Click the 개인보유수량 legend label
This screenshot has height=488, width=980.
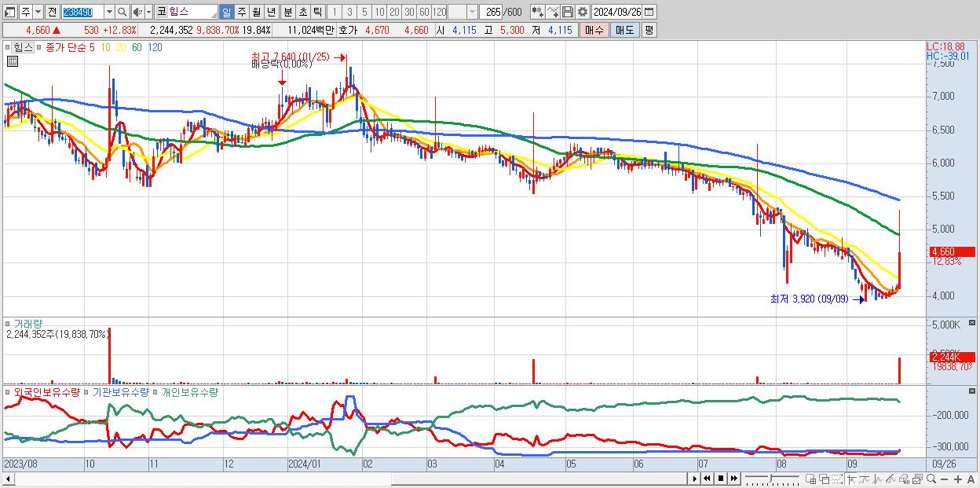(x=189, y=391)
